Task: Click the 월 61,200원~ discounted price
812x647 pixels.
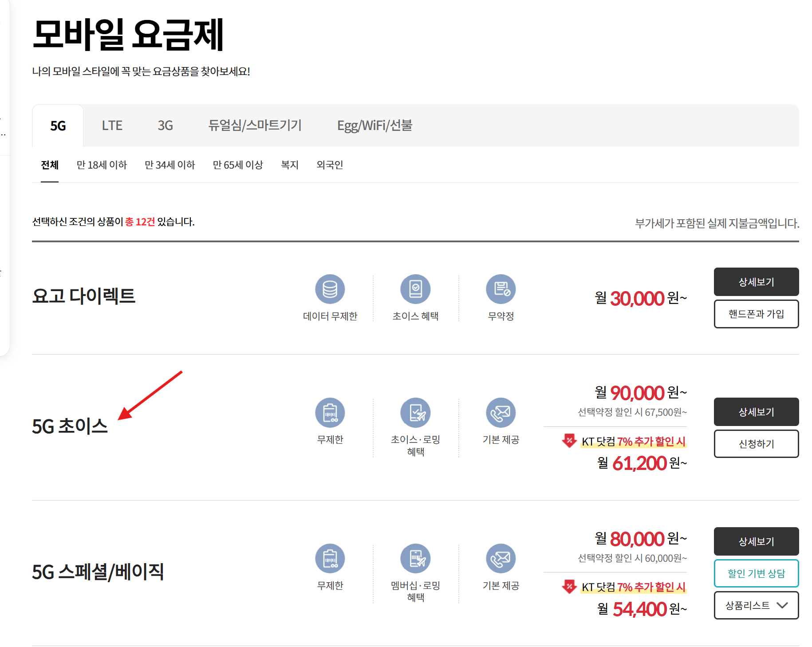Action: (642, 463)
